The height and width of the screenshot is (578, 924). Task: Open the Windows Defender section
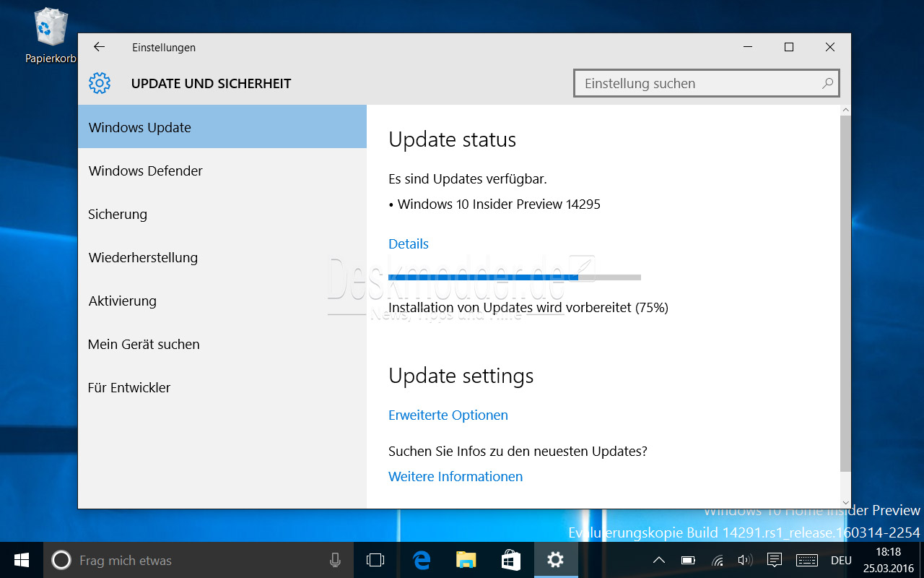pyautogui.click(x=222, y=171)
